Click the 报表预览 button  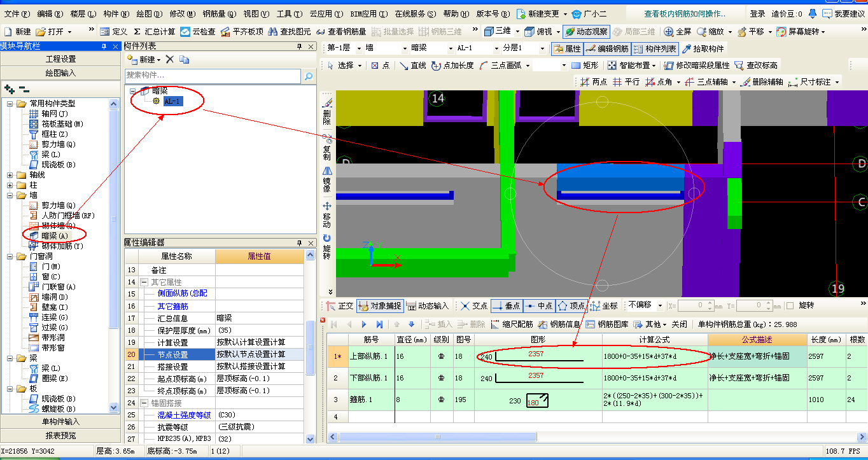60,435
